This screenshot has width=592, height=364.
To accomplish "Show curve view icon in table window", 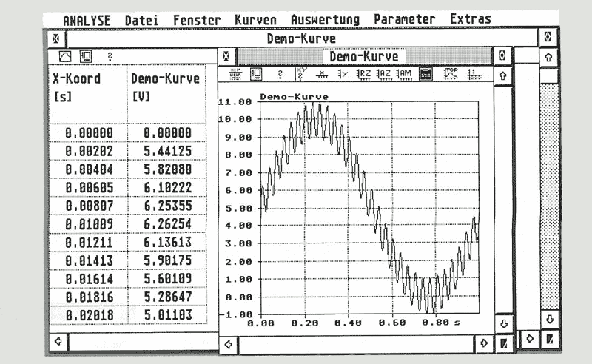I will 64,56.
